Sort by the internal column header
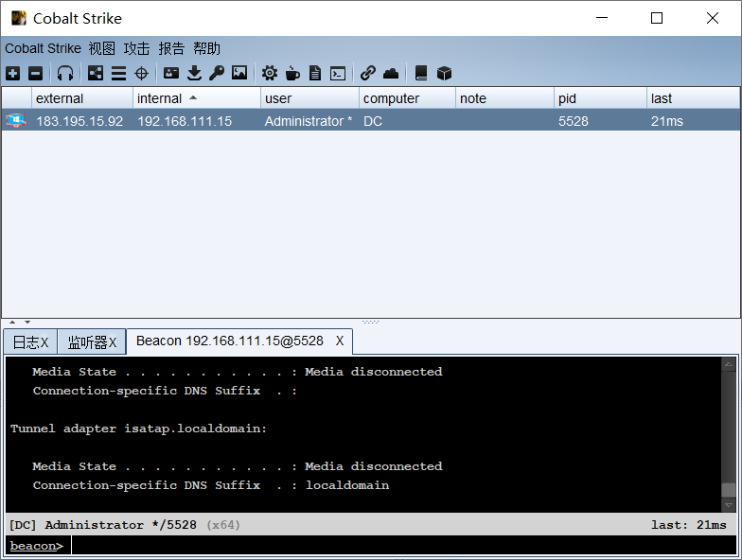Image resolution: width=742 pixels, height=560 pixels. (197, 98)
